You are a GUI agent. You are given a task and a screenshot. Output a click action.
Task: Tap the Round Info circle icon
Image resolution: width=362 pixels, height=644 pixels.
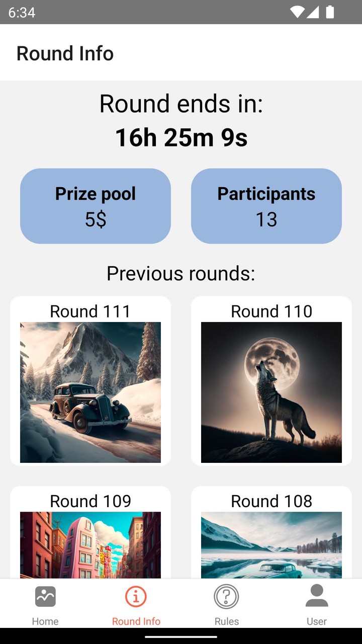tap(136, 597)
